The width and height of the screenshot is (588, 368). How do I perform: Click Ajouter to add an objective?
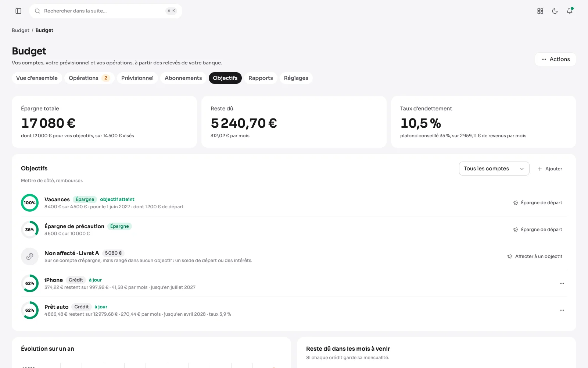[550, 169]
